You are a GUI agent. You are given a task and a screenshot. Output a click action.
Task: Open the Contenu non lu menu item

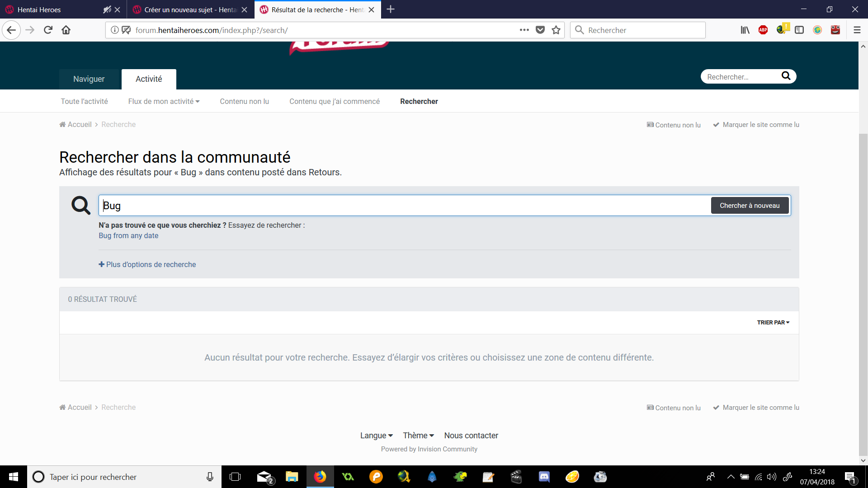(x=244, y=101)
